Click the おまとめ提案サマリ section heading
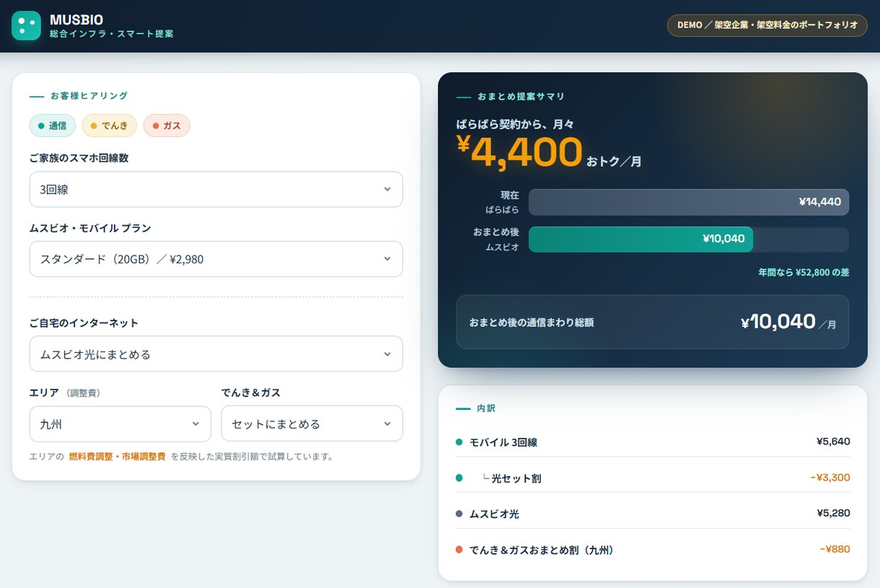Viewport: 880px width, 588px height. pyautogui.click(x=521, y=97)
